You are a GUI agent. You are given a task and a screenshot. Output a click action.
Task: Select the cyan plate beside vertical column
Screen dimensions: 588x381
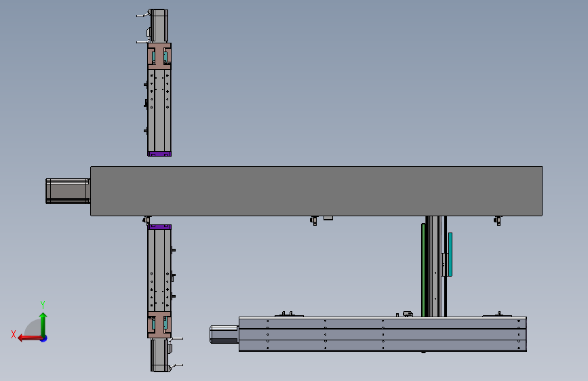coord(450,254)
